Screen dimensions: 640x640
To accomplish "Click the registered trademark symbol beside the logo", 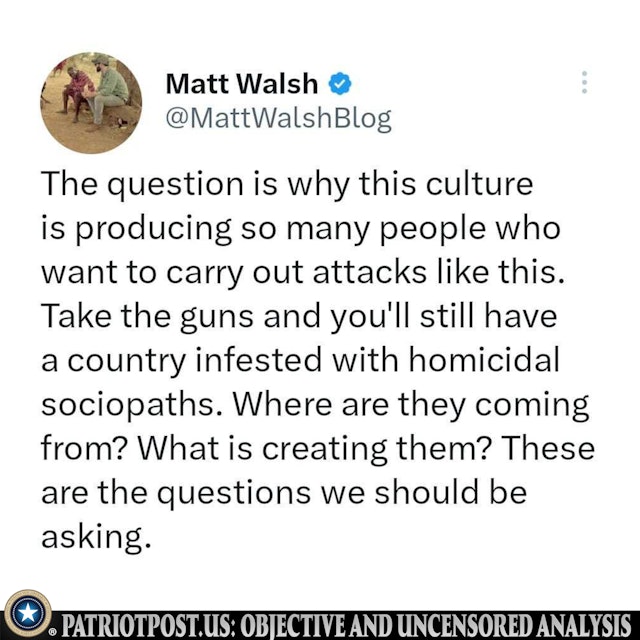I will [53, 632].
